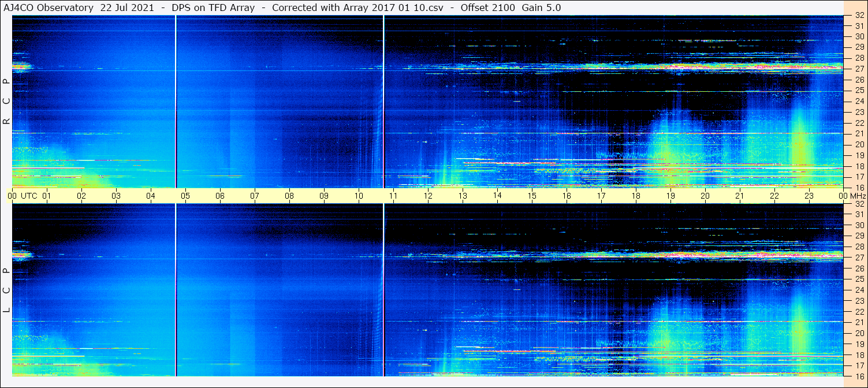Select hour 20 on the time axis
The image size is (868, 388).
click(x=705, y=196)
